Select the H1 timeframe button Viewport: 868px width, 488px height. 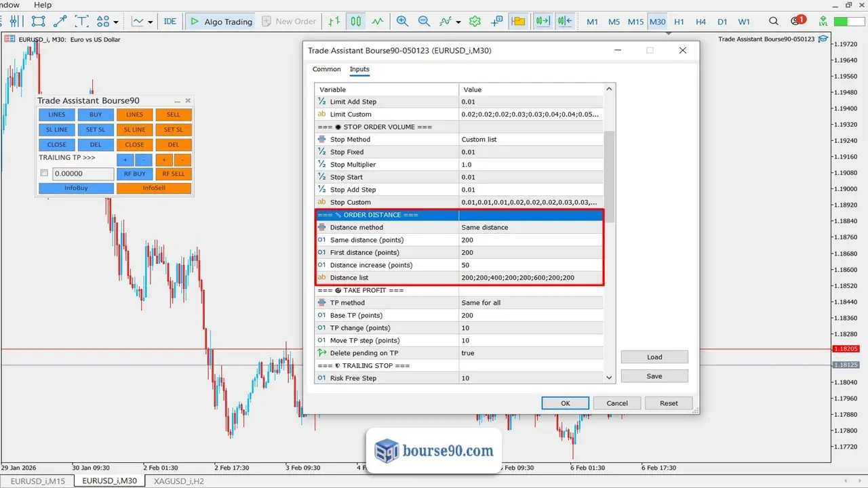click(x=679, y=21)
